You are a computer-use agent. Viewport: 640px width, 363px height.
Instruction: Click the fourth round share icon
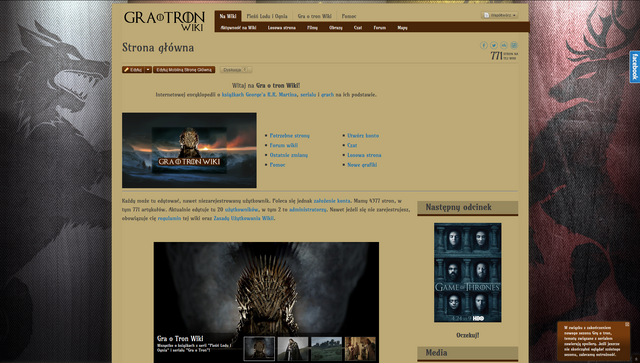[x=514, y=45]
